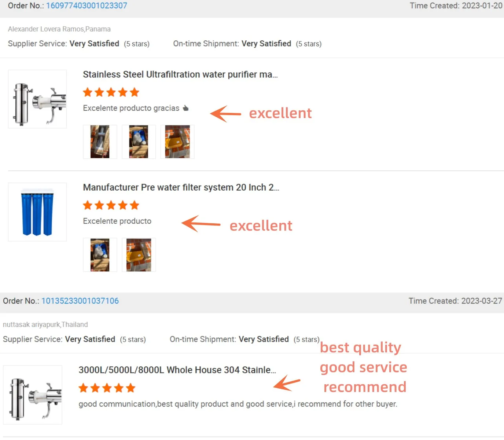This screenshot has width=504, height=440.
Task: Open the Stainless Steel Ultrafiltration water purifier title
Action: (180, 74)
